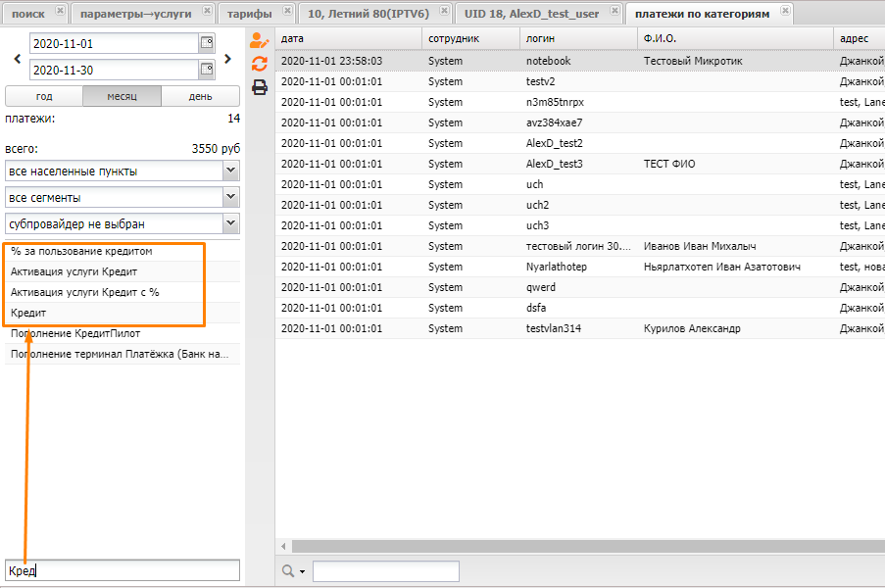Click the printer icon

click(x=260, y=87)
